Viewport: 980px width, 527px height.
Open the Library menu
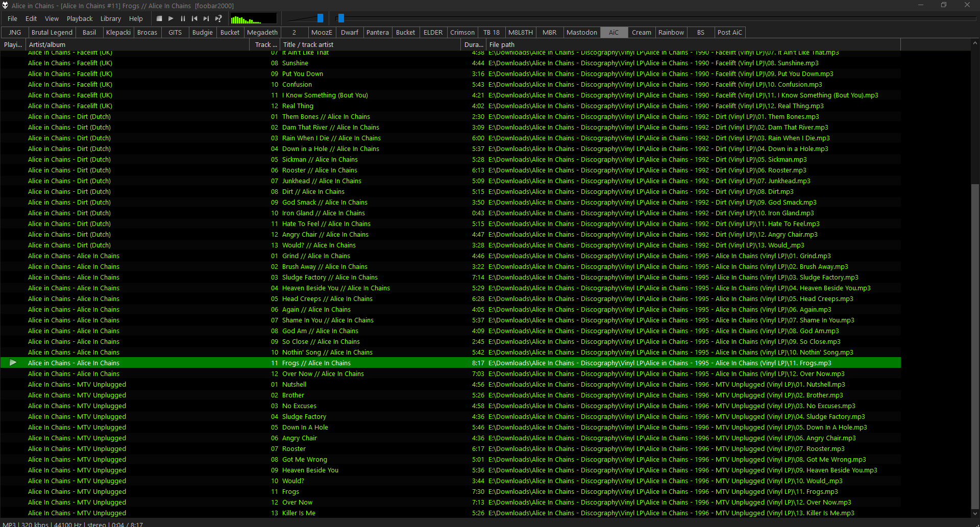[x=111, y=19]
